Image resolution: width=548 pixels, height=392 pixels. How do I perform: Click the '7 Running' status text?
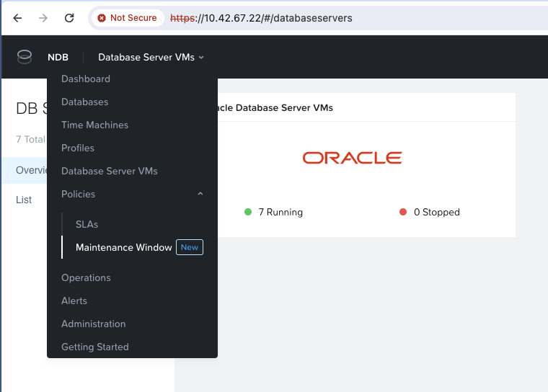(x=280, y=212)
